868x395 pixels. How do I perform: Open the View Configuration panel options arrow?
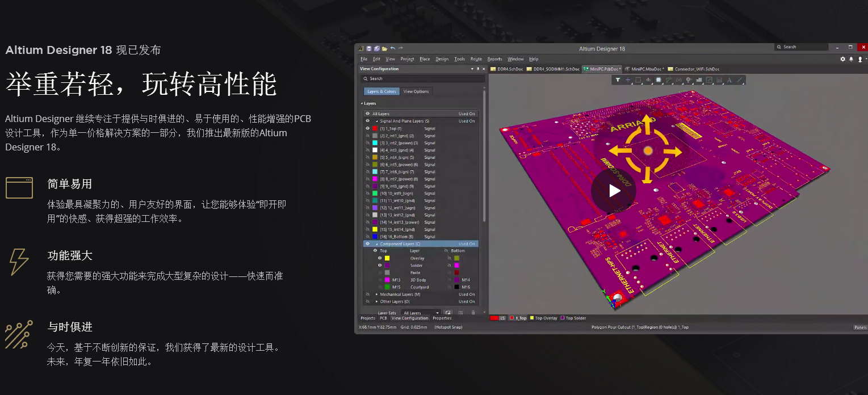click(472, 69)
